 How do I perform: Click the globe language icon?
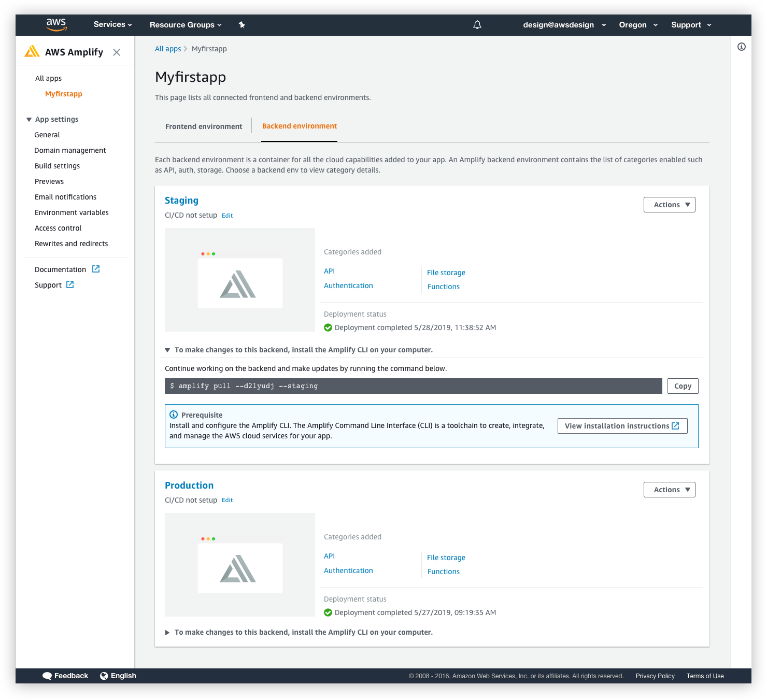point(104,676)
